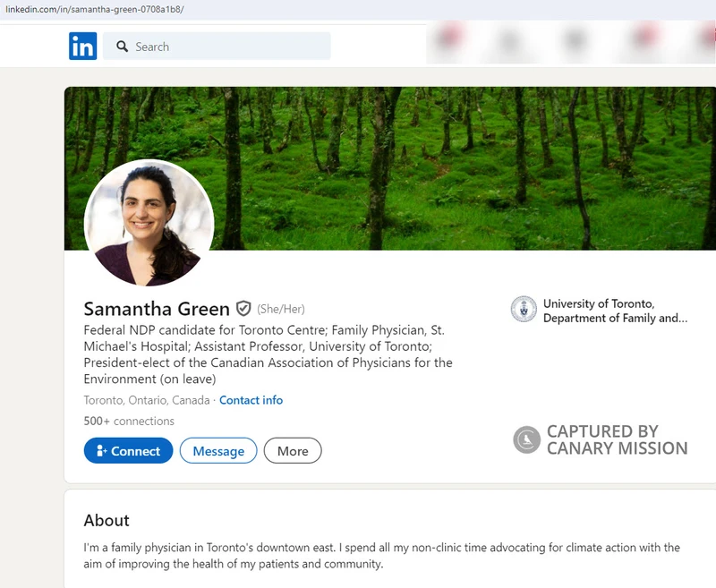Open the profile photo of Samantha Green
The image size is (716, 588).
149,223
